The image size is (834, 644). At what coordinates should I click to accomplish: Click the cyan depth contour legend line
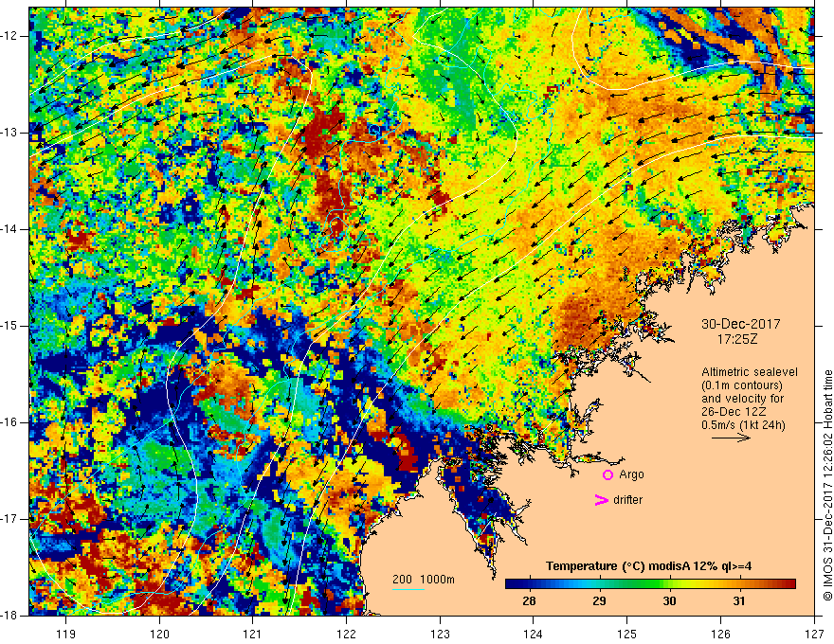(408, 589)
